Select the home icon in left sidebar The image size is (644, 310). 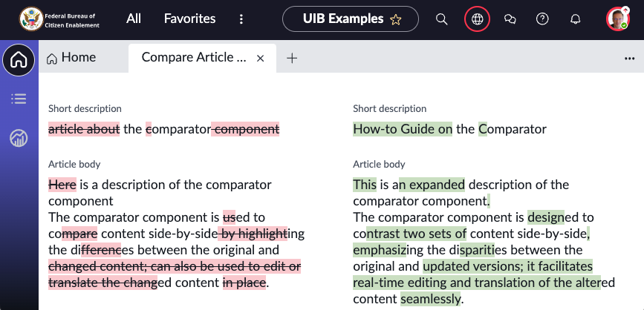[x=19, y=60]
